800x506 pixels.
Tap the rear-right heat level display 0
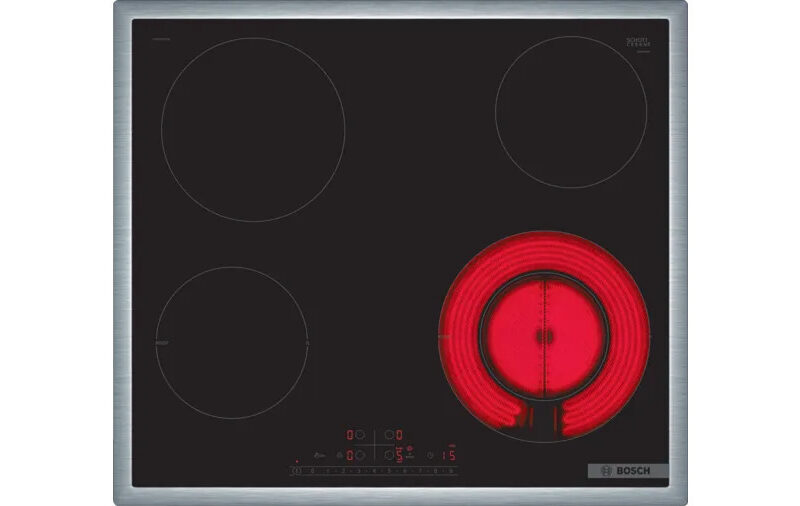click(x=399, y=435)
